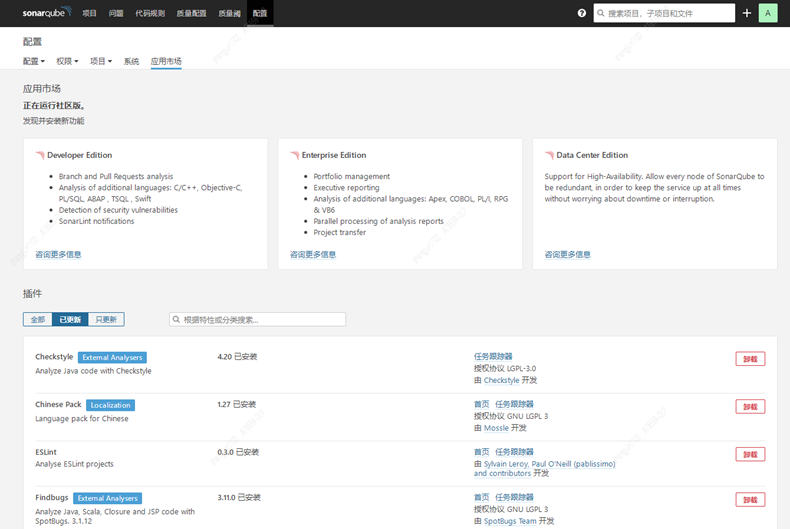This screenshot has height=529, width=790.
Task: Open the Checkstyle developer link
Action: pos(501,380)
